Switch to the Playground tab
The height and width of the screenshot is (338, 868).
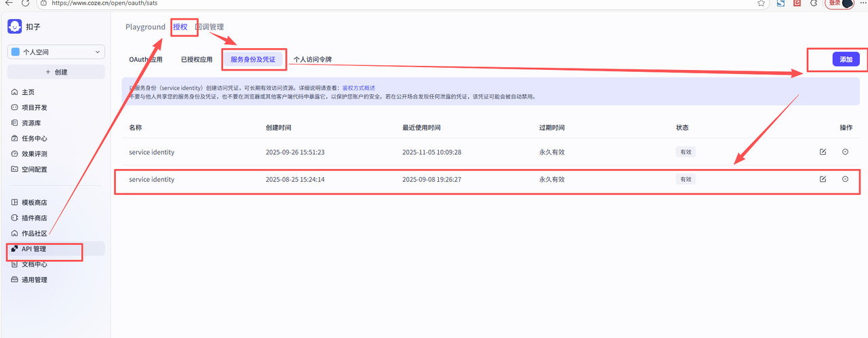click(x=145, y=27)
